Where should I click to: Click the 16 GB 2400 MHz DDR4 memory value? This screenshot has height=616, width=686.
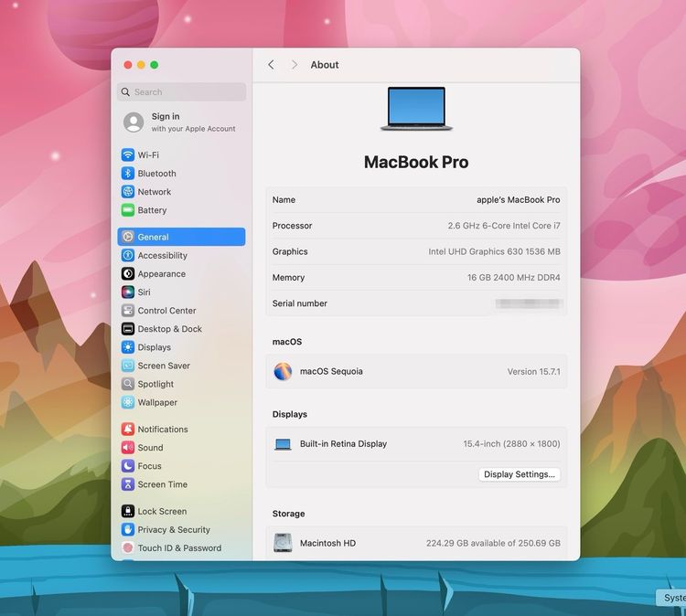pyautogui.click(x=514, y=277)
